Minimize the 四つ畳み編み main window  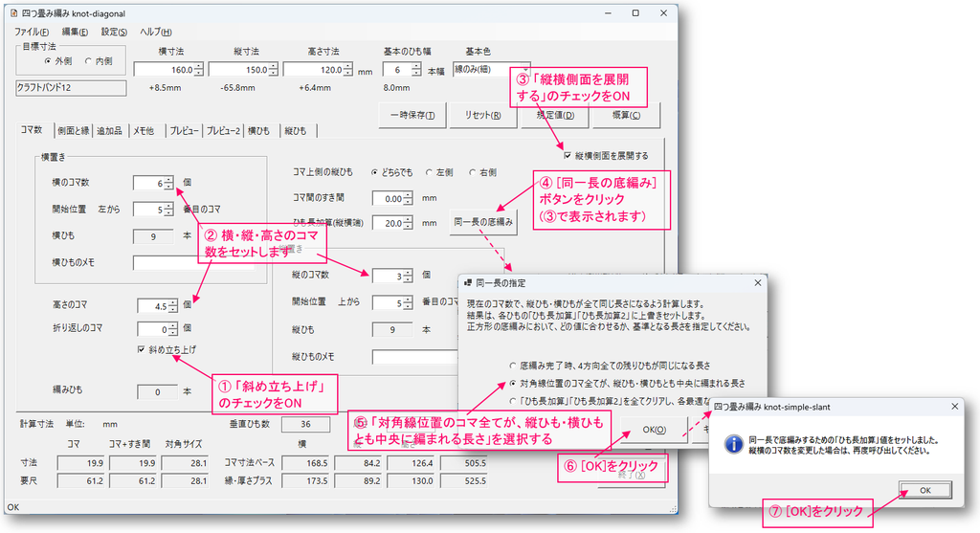click(608, 13)
